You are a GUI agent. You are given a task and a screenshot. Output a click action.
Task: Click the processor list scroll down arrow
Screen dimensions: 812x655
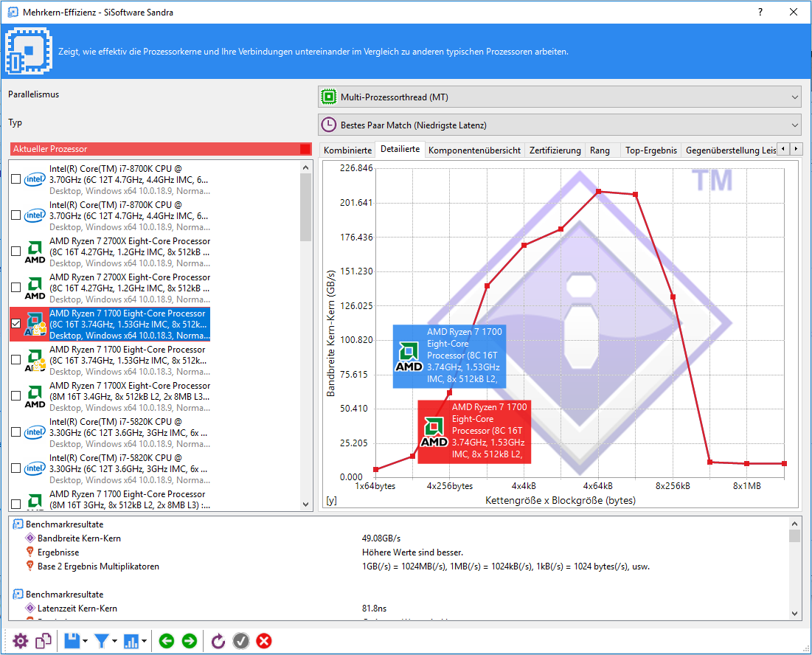(305, 505)
